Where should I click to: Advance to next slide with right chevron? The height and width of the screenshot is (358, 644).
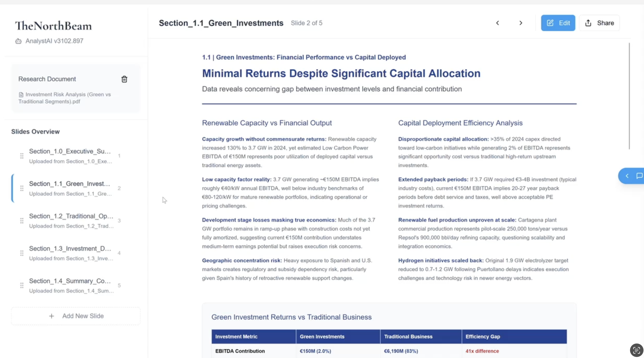(x=521, y=23)
